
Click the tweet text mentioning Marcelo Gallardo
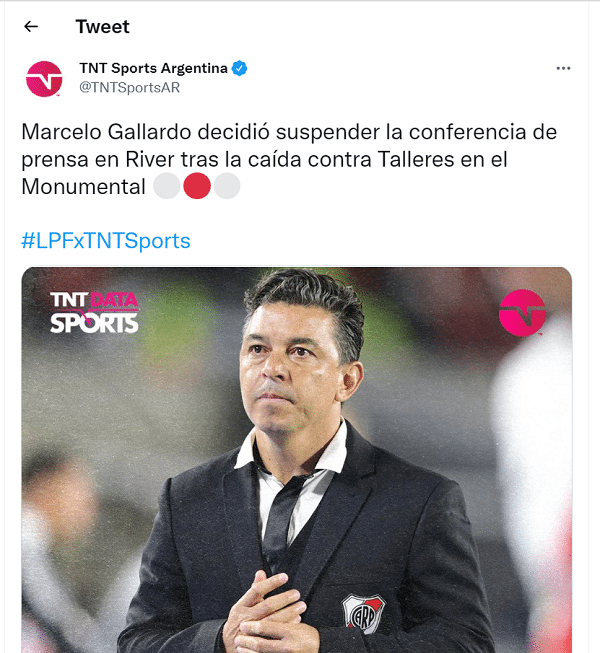(289, 159)
